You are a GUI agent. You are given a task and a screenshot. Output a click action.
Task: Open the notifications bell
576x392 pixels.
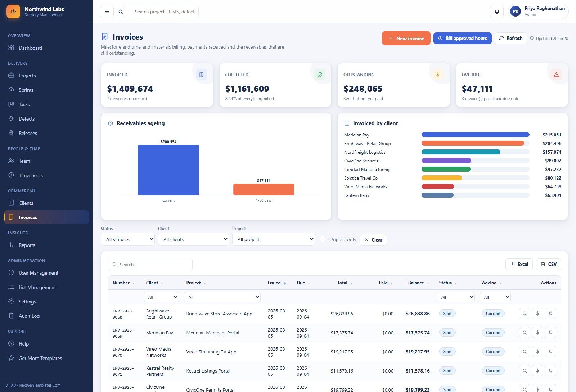497,12
